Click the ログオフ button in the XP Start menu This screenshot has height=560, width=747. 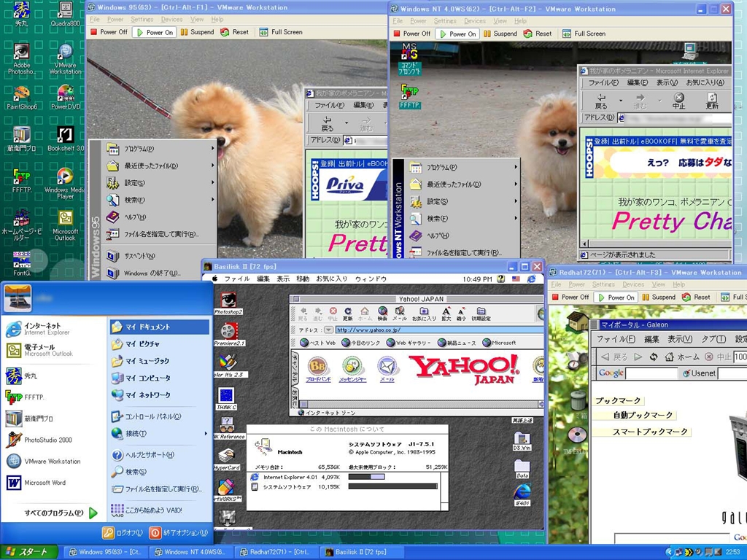coord(123,532)
